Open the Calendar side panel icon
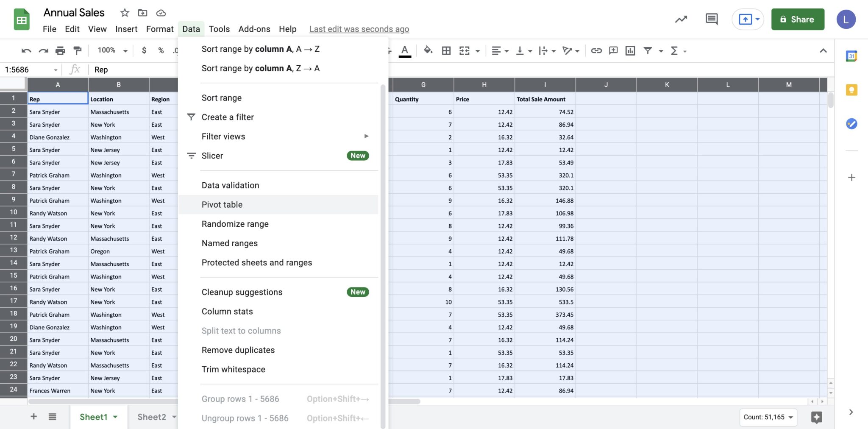This screenshot has width=868, height=429. pos(851,56)
